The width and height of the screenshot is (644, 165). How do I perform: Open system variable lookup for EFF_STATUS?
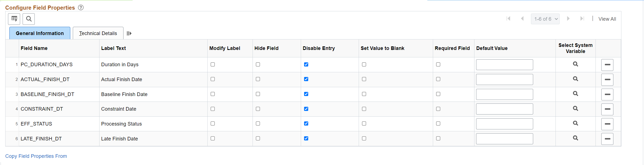pos(575,123)
